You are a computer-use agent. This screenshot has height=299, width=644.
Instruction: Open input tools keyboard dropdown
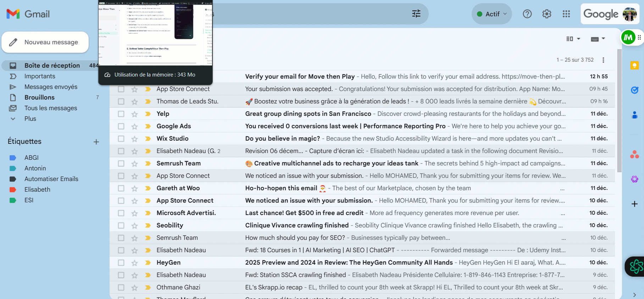(598, 39)
